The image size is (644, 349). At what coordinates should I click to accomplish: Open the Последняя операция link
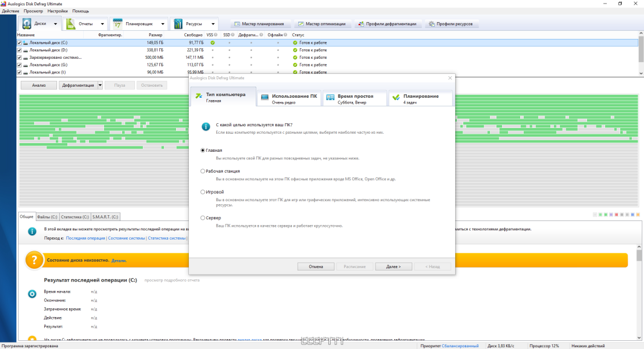85,238
